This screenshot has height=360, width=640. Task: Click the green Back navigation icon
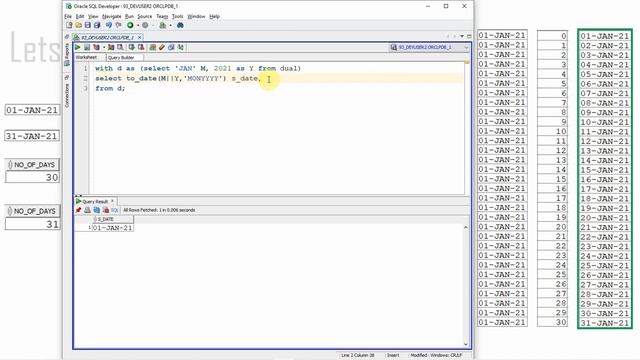pos(130,25)
